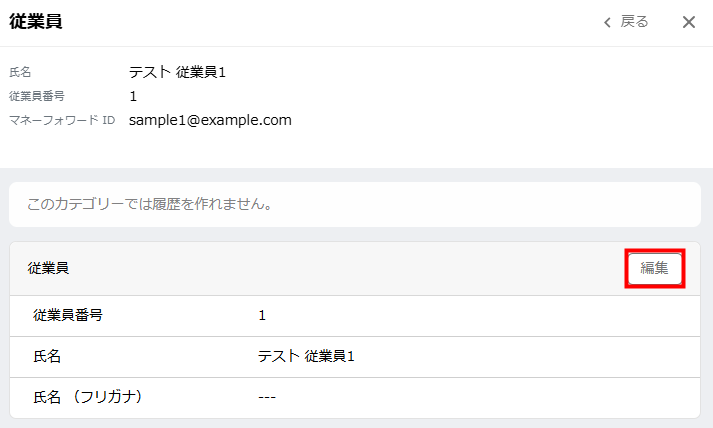
Task: Click the 編集 button in 従業員 section
Action: coord(654,268)
